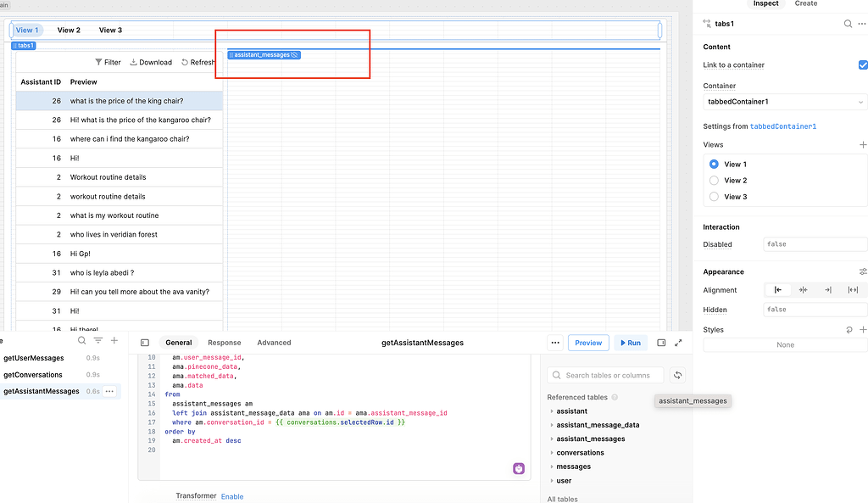Screen dimensions: 868x503
Task: Open the Response tab of the query editor
Action: 224,343
